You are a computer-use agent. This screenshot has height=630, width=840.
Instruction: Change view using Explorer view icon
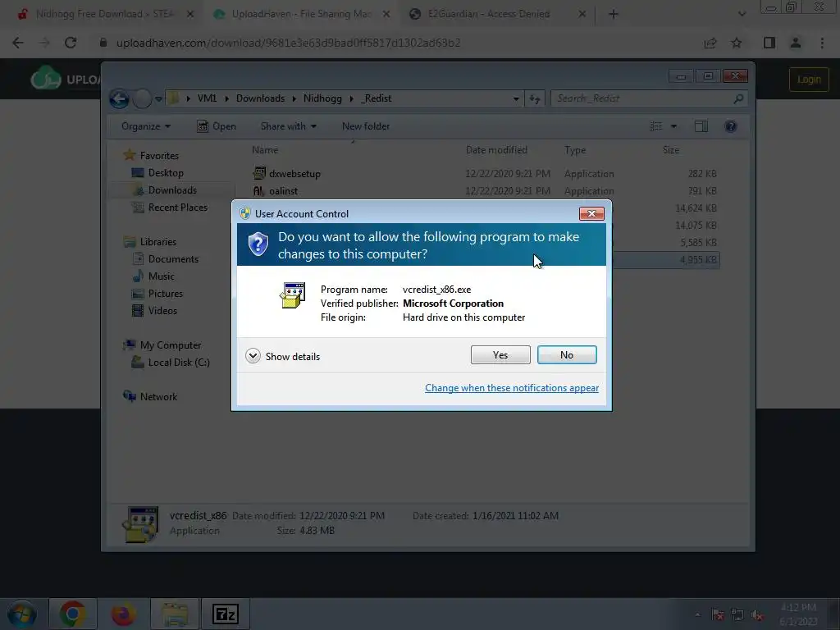[x=656, y=126]
